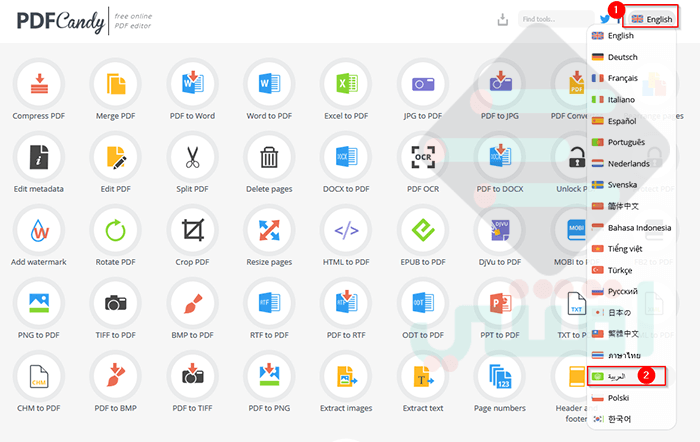Image resolution: width=700 pixels, height=442 pixels.
Task: Select the DjVu to PDF converter
Action: [500, 231]
